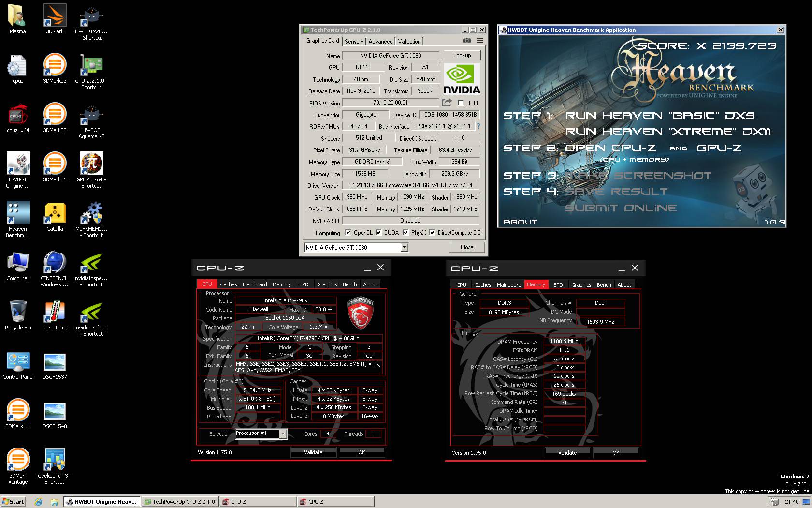Click the taskbar clock showing 21:40

(x=792, y=502)
